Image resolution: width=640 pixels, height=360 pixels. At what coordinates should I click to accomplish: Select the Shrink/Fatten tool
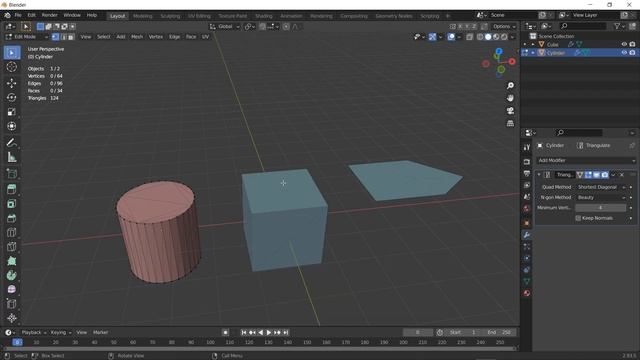point(12,318)
